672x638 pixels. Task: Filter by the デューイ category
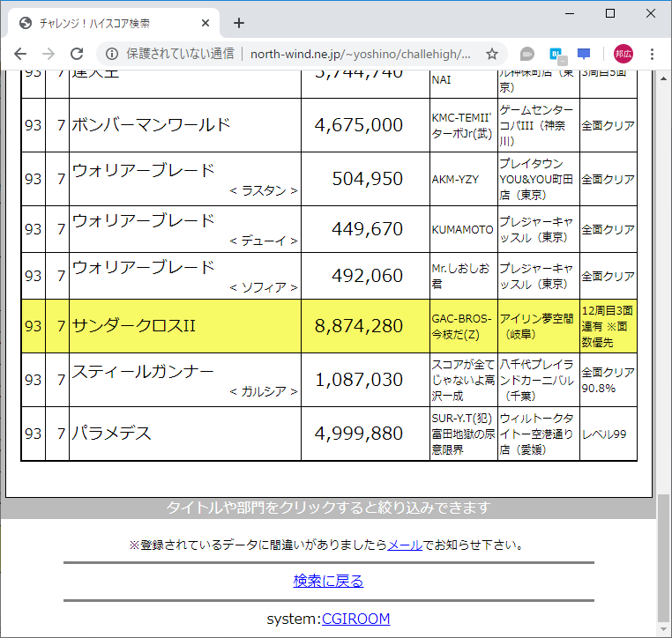point(263,241)
